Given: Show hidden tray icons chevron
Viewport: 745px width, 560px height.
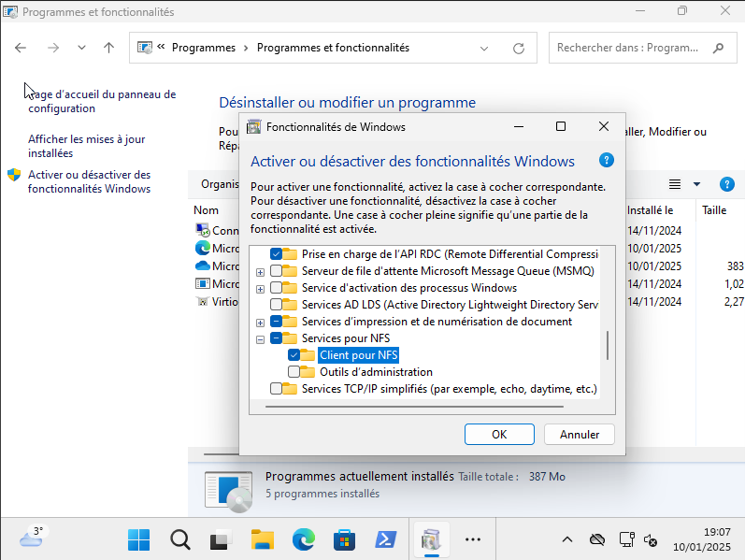Looking at the screenshot, I should [x=567, y=539].
